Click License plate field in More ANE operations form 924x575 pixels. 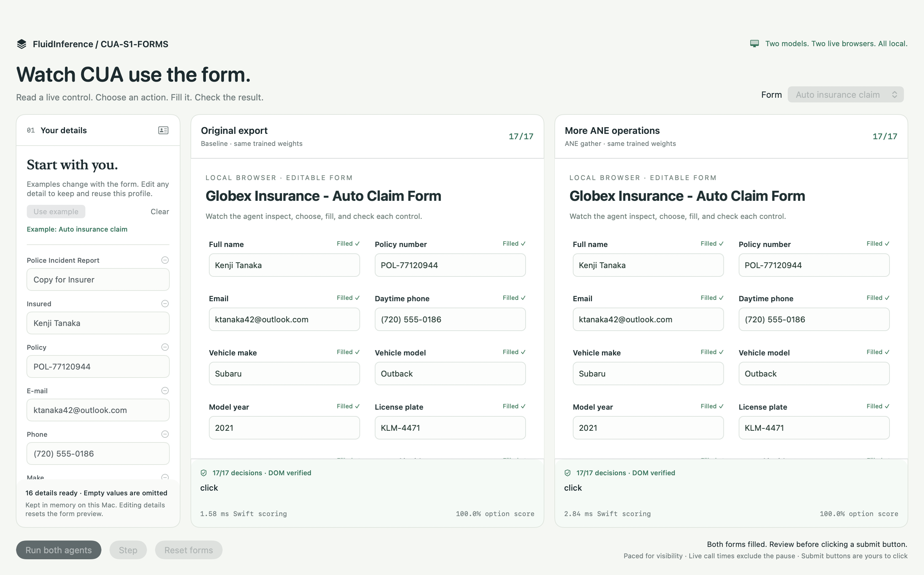click(814, 428)
